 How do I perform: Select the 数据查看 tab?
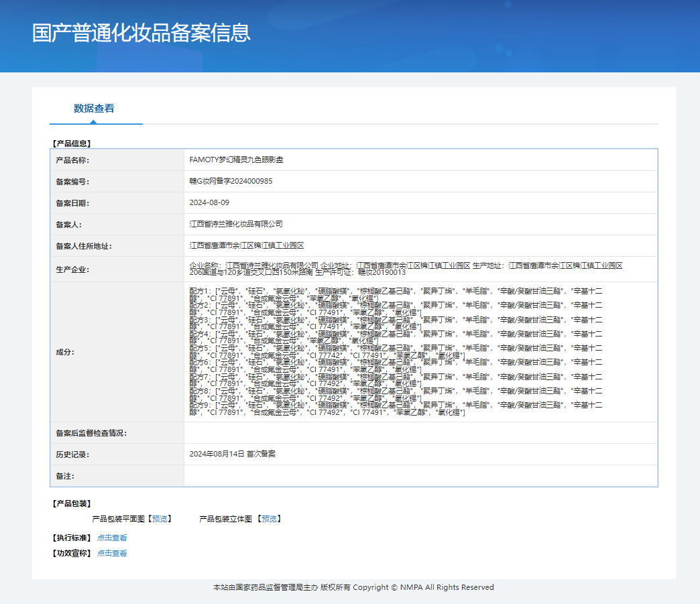94,109
